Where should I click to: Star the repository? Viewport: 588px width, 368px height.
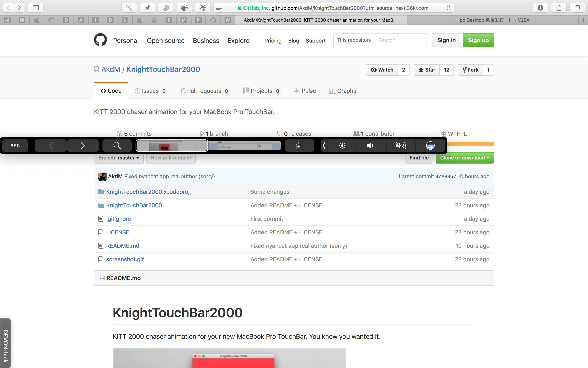[x=427, y=70]
